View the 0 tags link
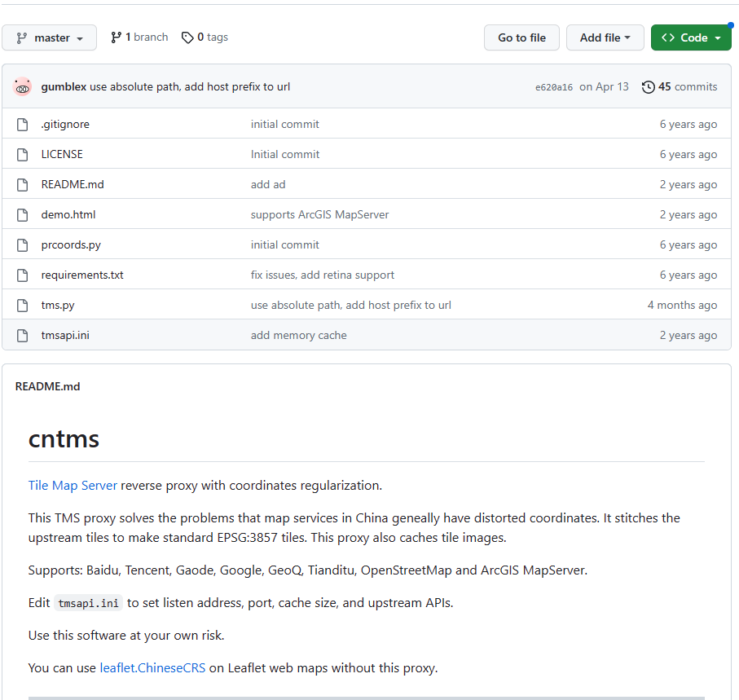739x700 pixels. point(205,37)
